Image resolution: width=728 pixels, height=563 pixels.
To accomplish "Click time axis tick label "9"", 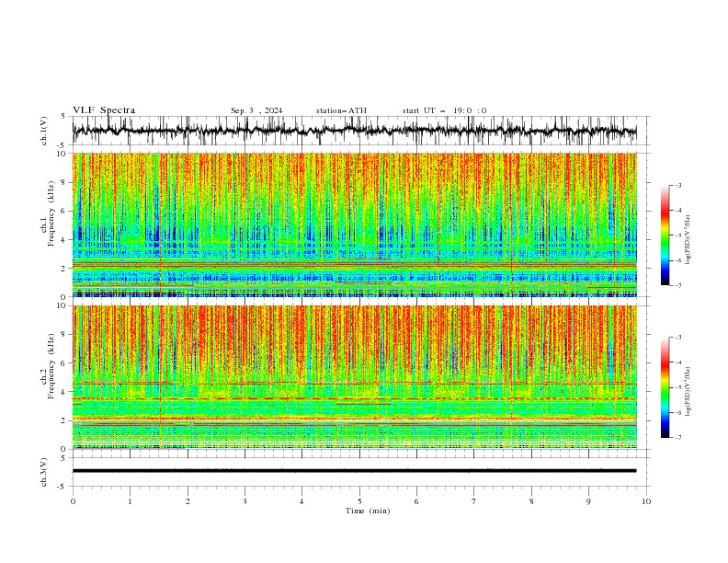I will point(588,501).
